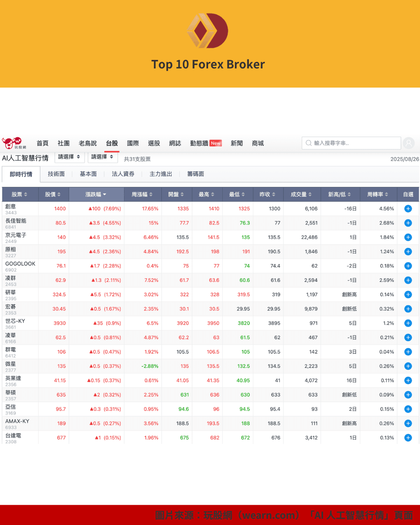Viewport: 420px width, 525px height.
Task: Add 世芯-KY to watchlist
Action: 408,323
